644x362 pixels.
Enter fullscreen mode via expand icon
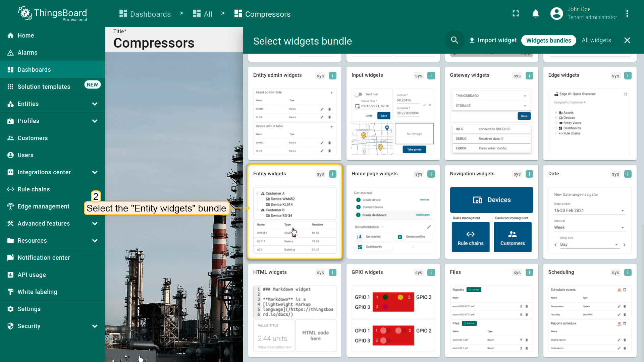point(516,14)
